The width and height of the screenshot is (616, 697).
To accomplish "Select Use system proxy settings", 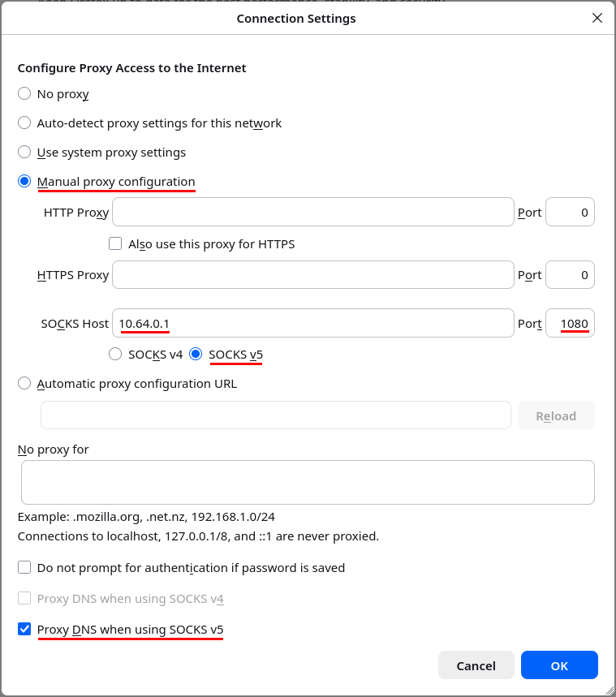I will pyautogui.click(x=24, y=152).
